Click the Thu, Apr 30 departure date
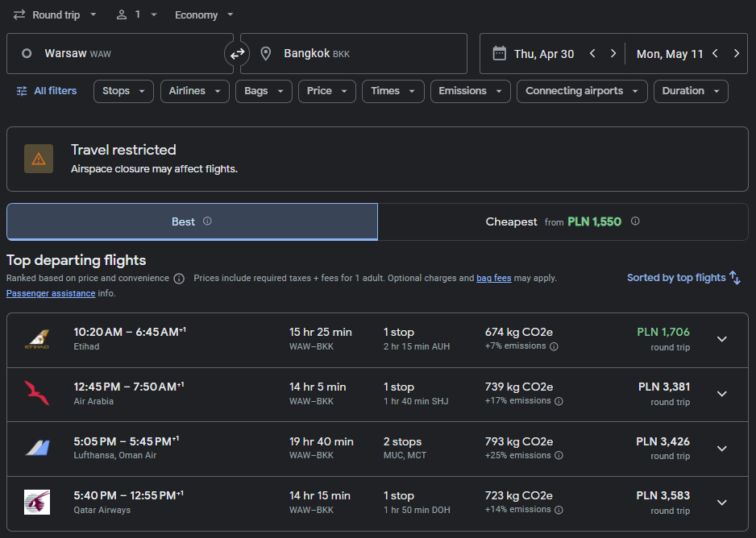 (544, 54)
